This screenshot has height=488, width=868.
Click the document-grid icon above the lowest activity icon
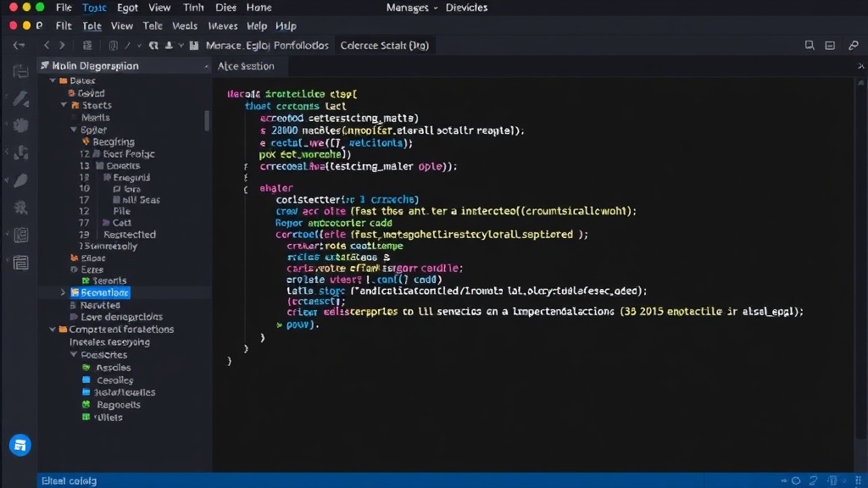(x=20, y=235)
